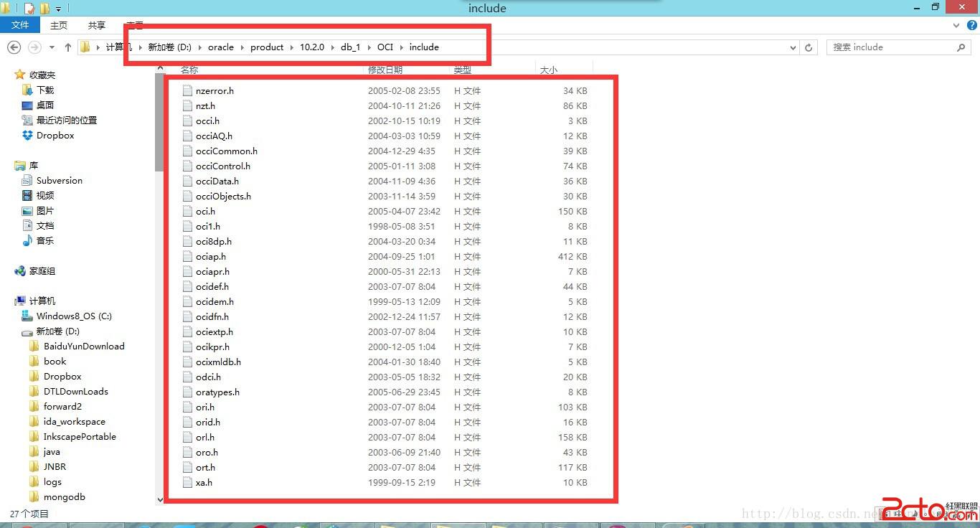Expand the ribbon with the chevron
Image resolution: width=980 pixels, height=528 pixels.
pos(956,25)
